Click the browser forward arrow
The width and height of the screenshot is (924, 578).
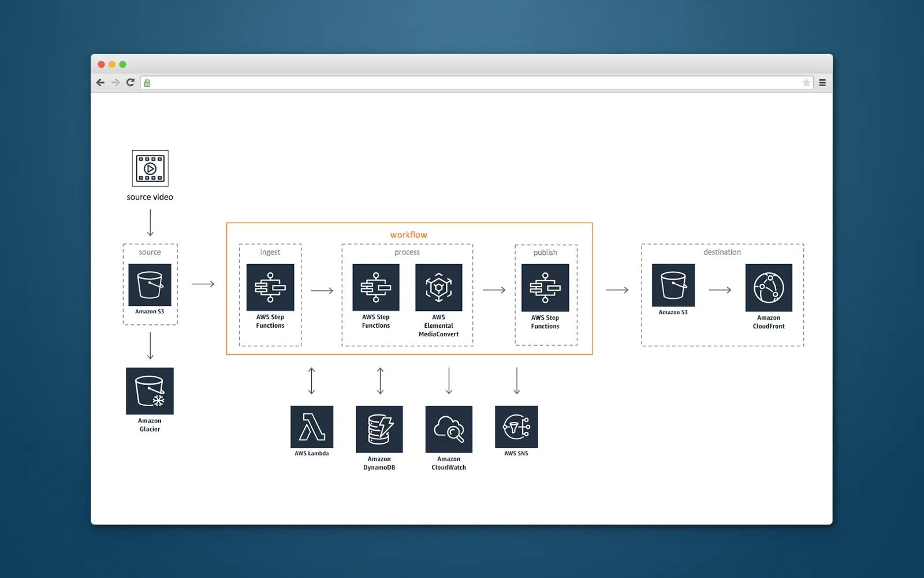point(115,83)
